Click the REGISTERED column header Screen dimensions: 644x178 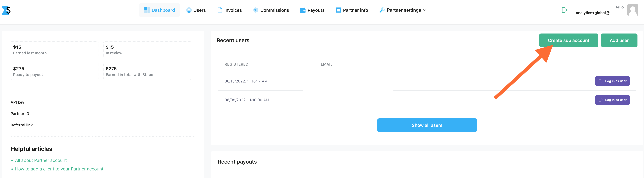coord(236,64)
